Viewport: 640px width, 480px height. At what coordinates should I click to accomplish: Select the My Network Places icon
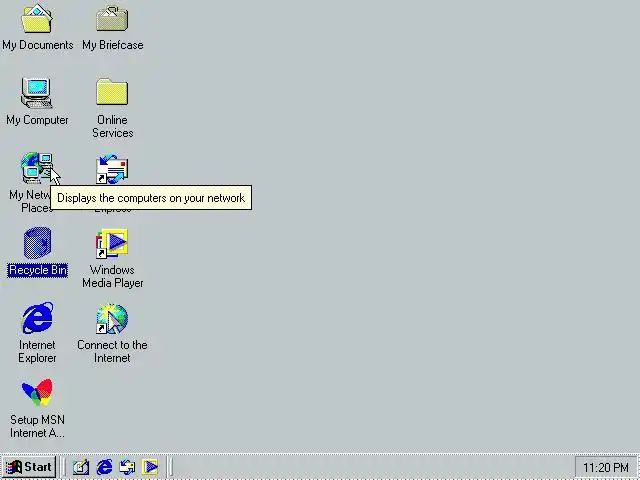[x=37, y=168]
